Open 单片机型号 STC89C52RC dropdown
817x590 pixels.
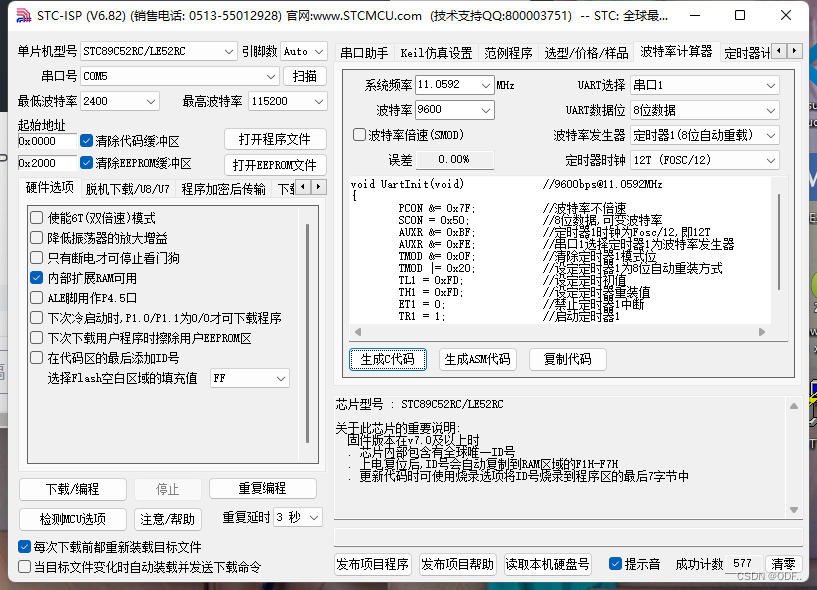[158, 51]
